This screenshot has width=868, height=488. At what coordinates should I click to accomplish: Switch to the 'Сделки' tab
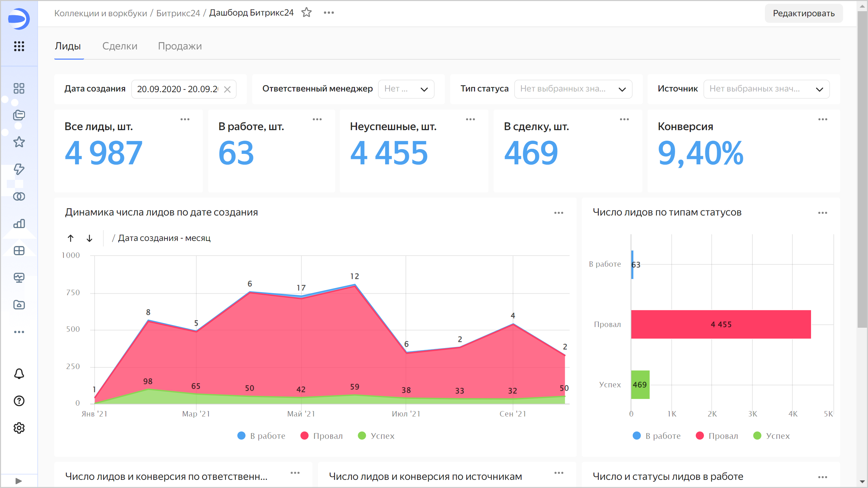[119, 46]
